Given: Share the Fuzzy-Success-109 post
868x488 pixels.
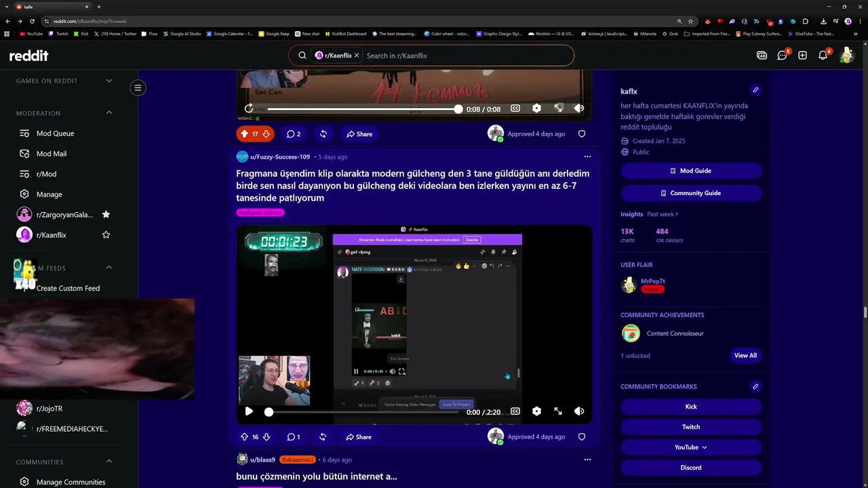Looking at the screenshot, I should tap(359, 437).
